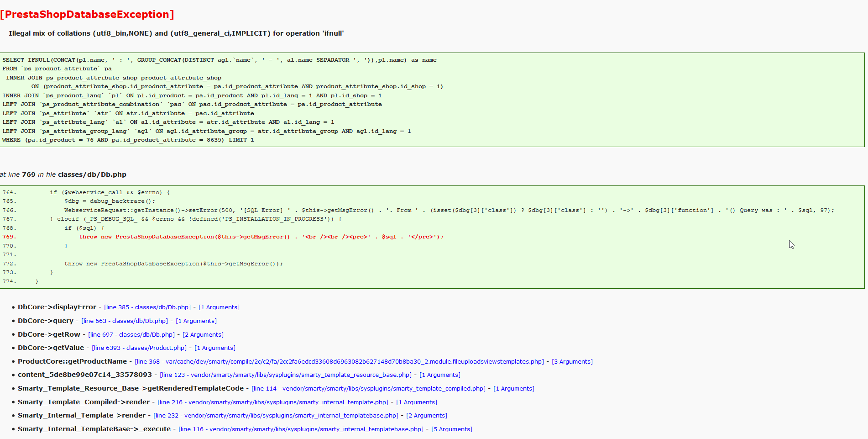868x439 pixels.
Task: Click the 'INNER JOIN ps_product_attribute_shop' line
Action: coord(114,78)
